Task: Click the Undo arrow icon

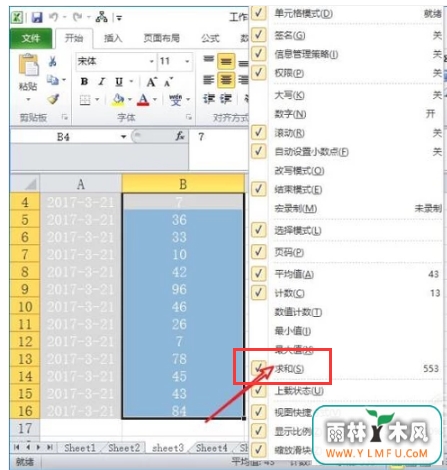Action: click(x=54, y=17)
